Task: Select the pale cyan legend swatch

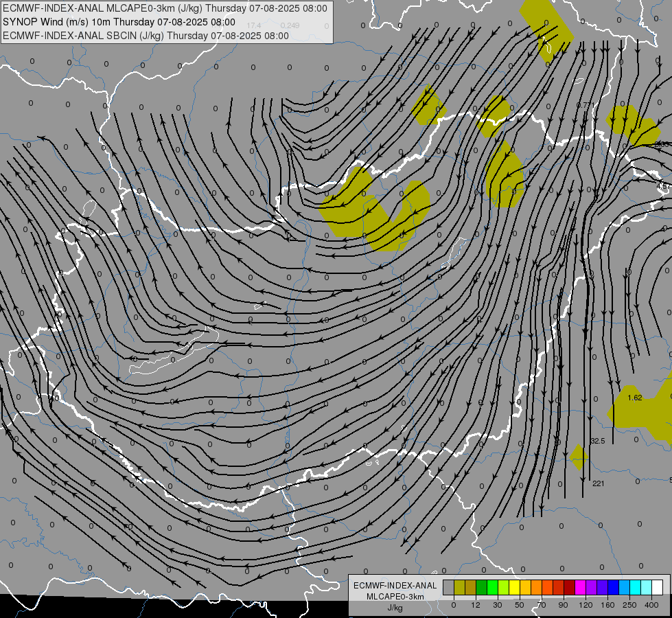Action: pyautogui.click(x=647, y=588)
